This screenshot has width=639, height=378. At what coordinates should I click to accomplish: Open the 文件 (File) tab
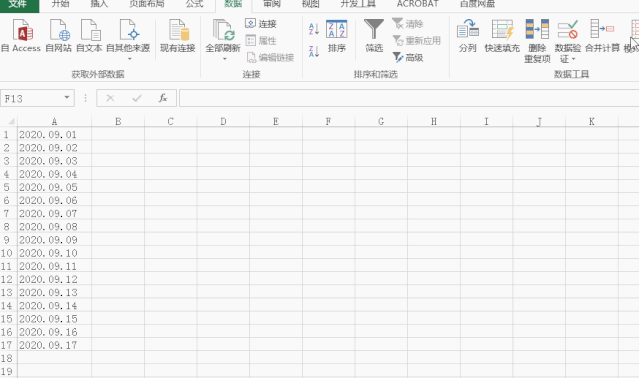(x=19, y=4)
